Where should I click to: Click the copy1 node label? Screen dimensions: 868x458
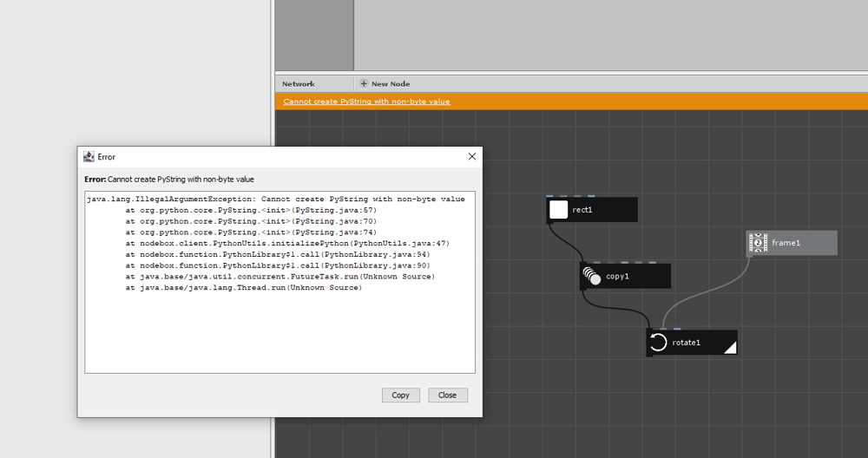click(617, 276)
